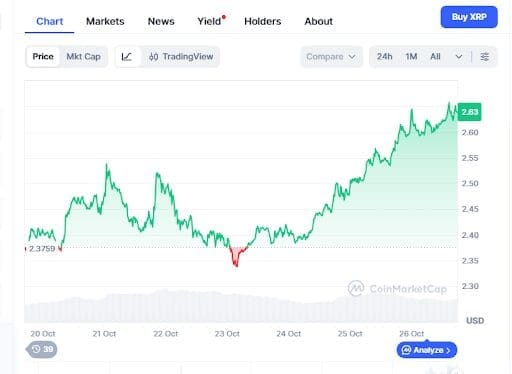Click the current price tag 2.63
512x374 pixels.
pos(469,112)
